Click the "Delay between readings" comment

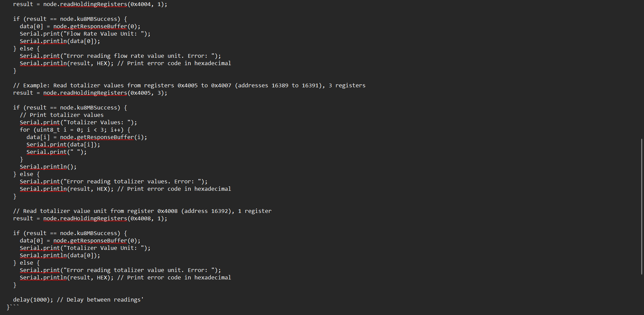click(x=100, y=300)
